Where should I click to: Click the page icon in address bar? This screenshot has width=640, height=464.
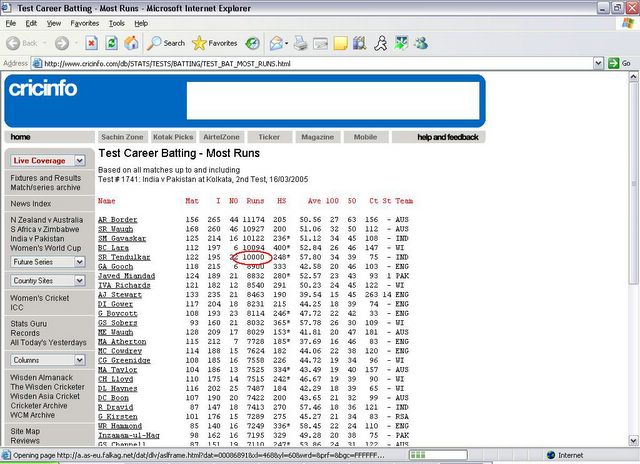point(37,63)
